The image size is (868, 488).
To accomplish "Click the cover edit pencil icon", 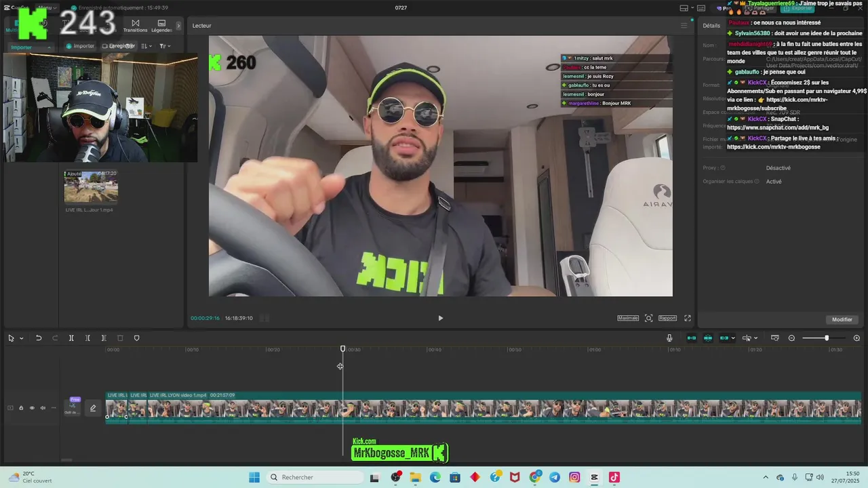I will click(93, 408).
